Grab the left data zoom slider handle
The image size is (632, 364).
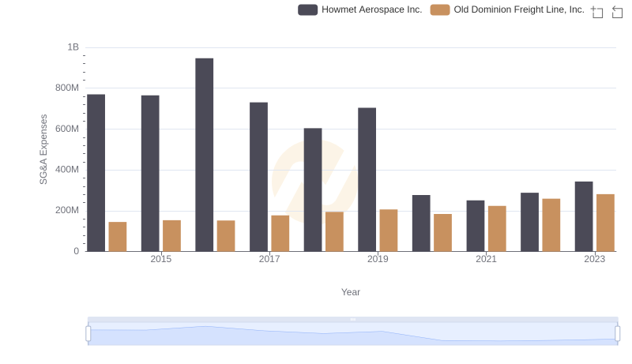[88, 334]
